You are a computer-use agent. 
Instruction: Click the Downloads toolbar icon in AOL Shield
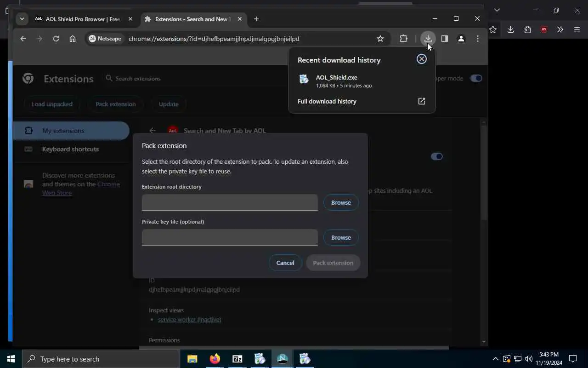click(428, 39)
